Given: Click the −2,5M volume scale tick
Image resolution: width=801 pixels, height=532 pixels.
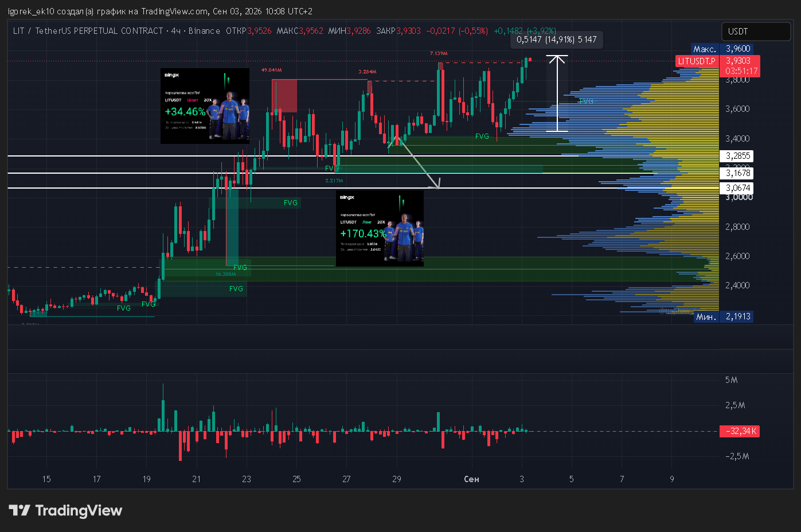Looking at the screenshot, I should (x=737, y=456).
